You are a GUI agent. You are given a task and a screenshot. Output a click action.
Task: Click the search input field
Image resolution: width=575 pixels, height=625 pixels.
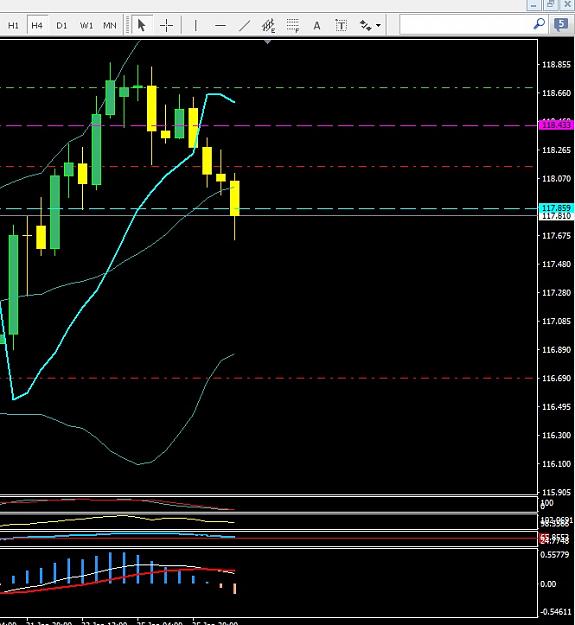(x=465, y=25)
